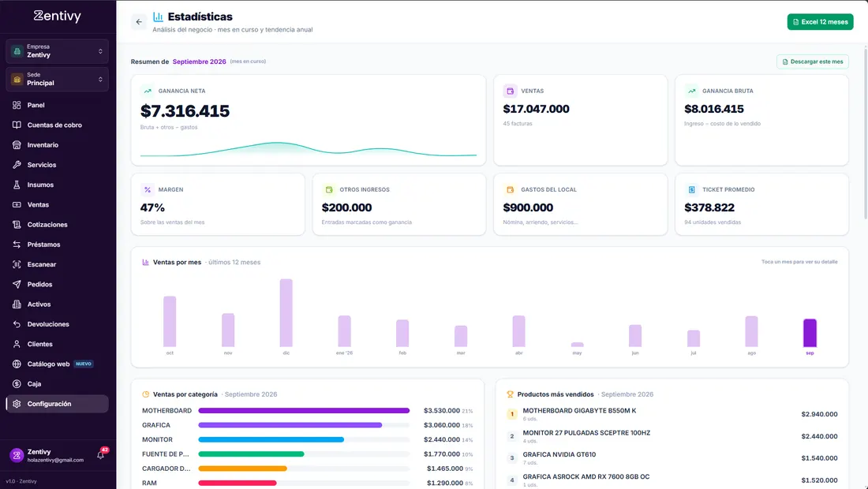The image size is (868, 489).
Task: Click the Pedidos paper plane icon
Action: (x=17, y=284)
